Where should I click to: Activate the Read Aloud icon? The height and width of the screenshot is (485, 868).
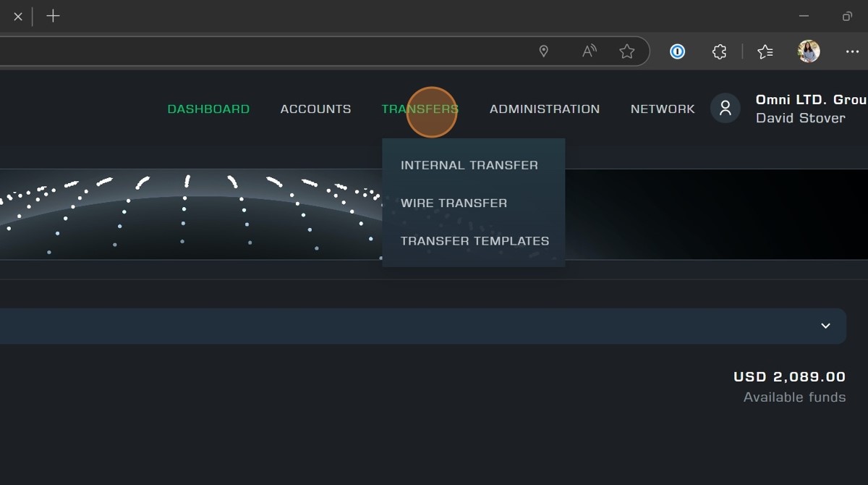click(590, 51)
